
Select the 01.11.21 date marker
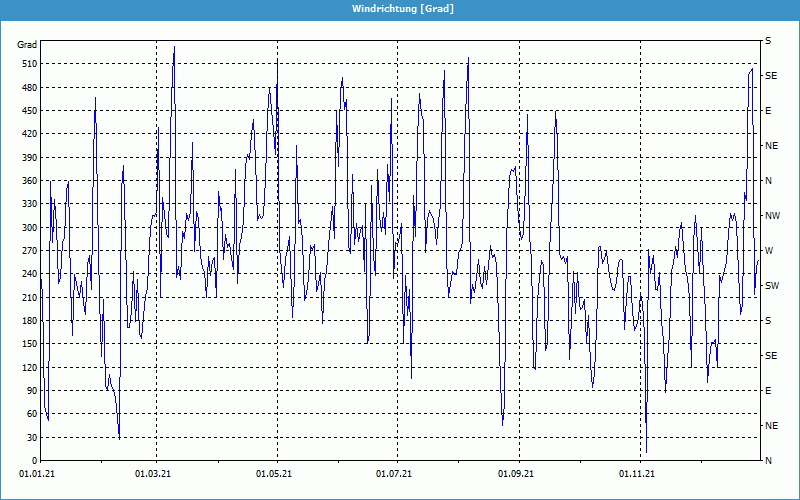[637, 474]
